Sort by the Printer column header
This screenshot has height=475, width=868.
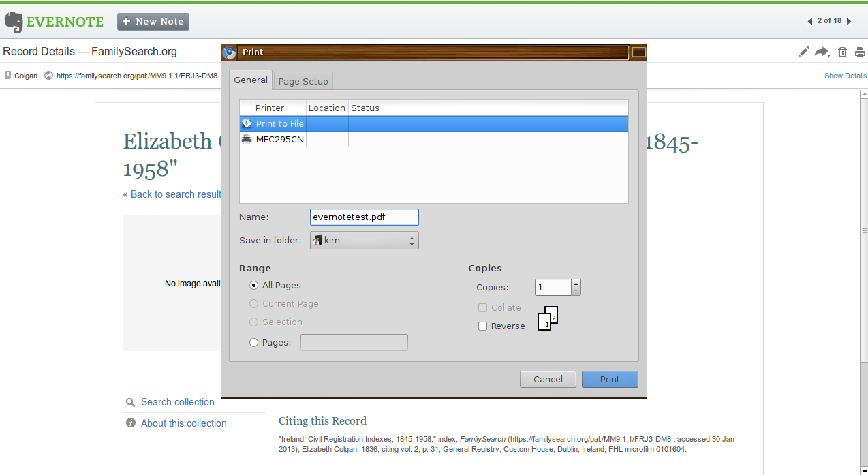tap(279, 108)
